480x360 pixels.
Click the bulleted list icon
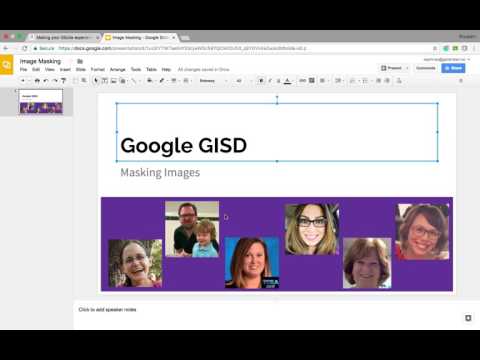tap(366, 81)
